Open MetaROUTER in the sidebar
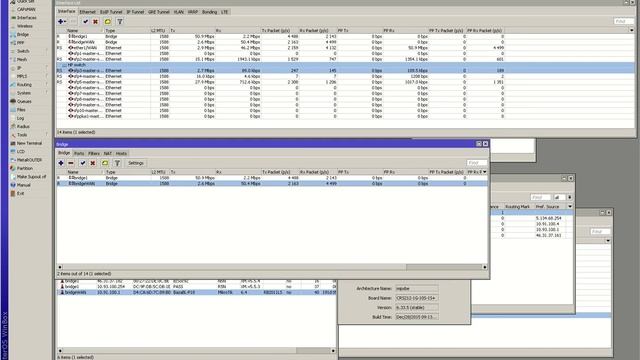The image size is (640, 360). point(29,160)
